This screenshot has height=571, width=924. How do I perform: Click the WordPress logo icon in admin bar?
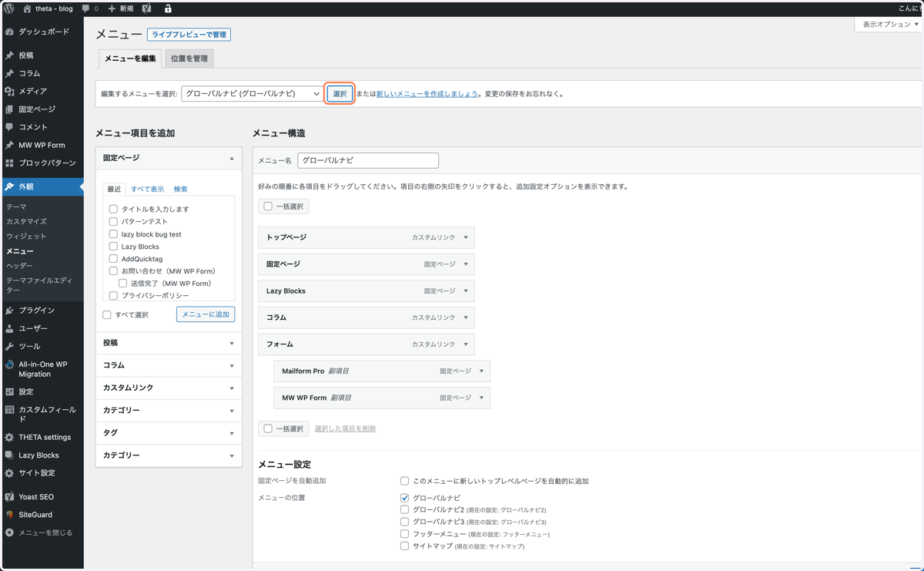pos(9,8)
